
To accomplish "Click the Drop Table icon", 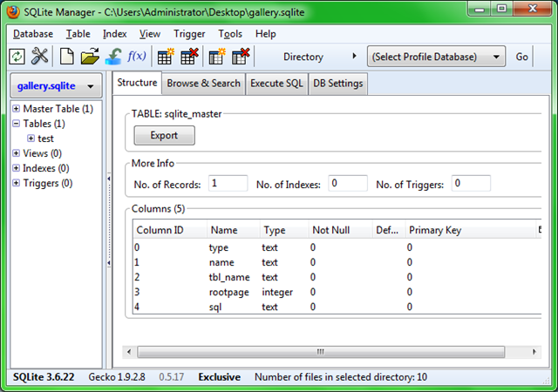I will coord(189,57).
